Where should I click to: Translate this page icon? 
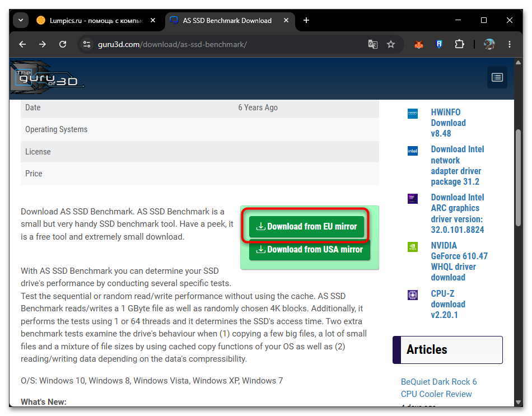pos(373,44)
